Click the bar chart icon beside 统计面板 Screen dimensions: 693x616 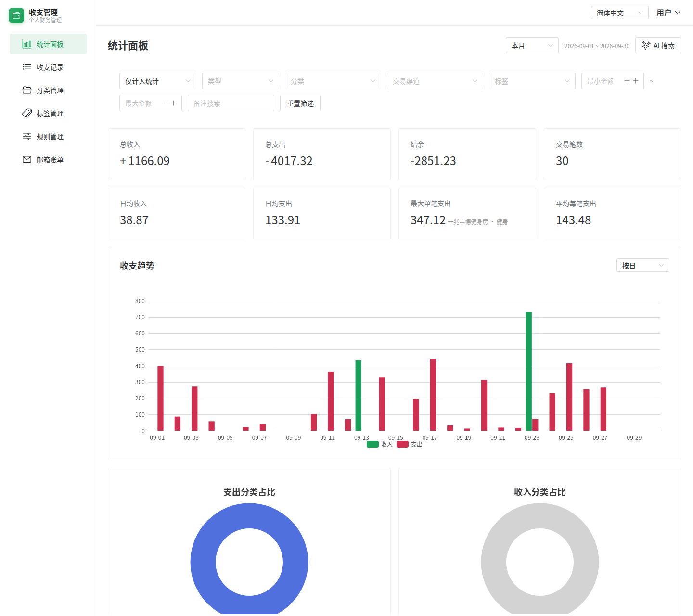pyautogui.click(x=27, y=44)
